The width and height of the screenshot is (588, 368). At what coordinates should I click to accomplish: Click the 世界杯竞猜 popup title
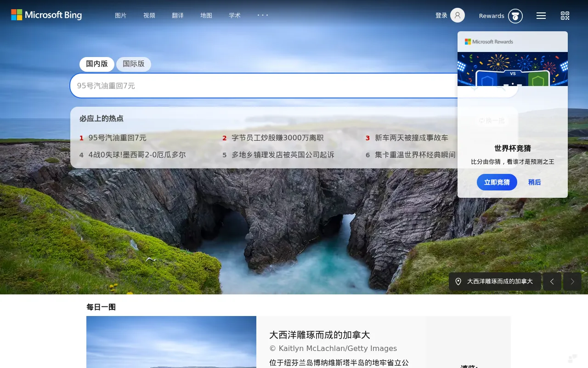pyautogui.click(x=513, y=148)
